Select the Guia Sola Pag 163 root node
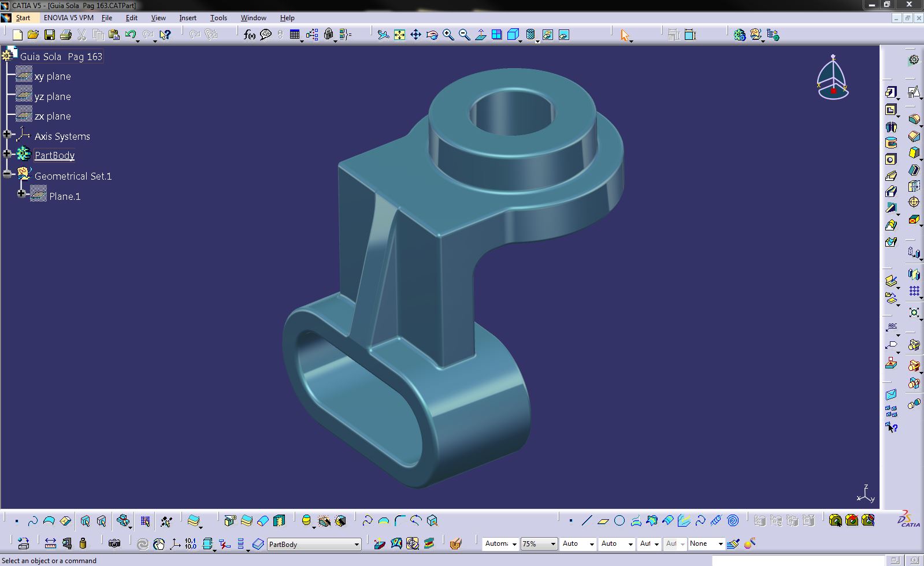Screen dimensions: 924x566 (61, 57)
